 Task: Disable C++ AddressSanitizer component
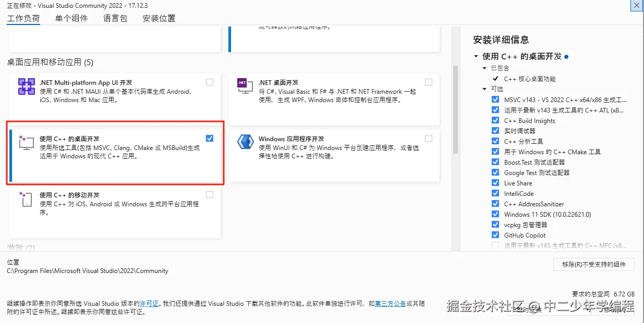(495, 203)
